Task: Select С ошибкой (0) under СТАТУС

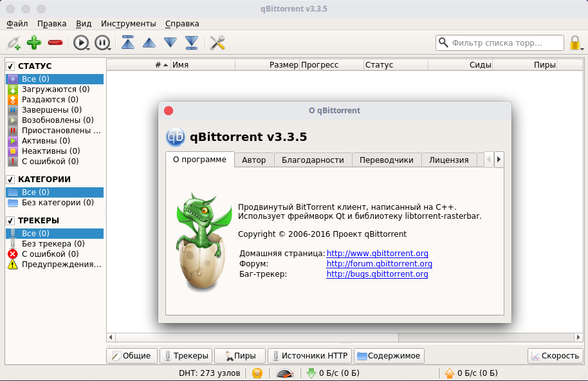Action: click(55, 162)
